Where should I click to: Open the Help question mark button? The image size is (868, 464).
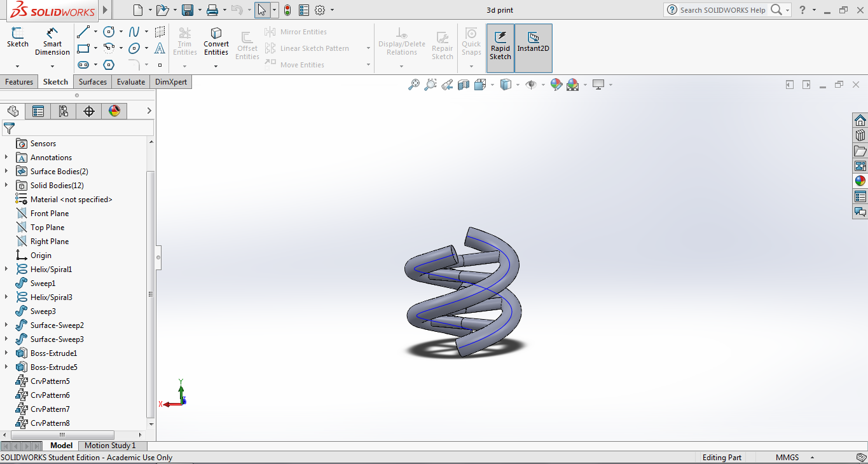803,10
